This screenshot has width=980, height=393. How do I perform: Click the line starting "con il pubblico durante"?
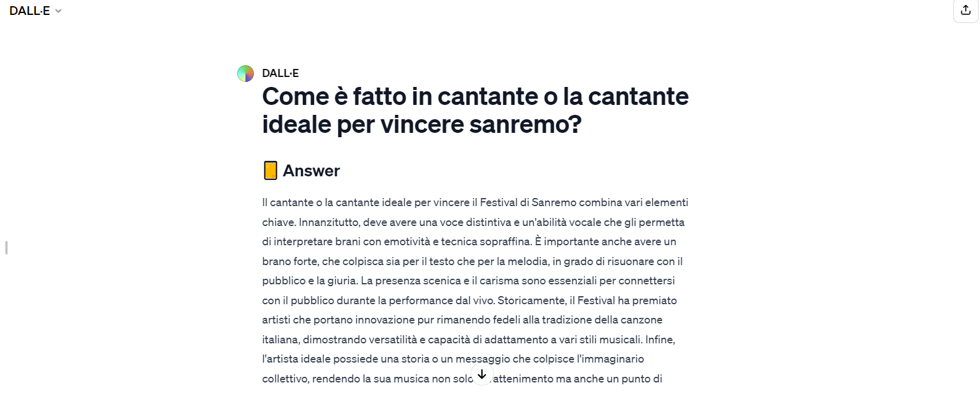469,300
